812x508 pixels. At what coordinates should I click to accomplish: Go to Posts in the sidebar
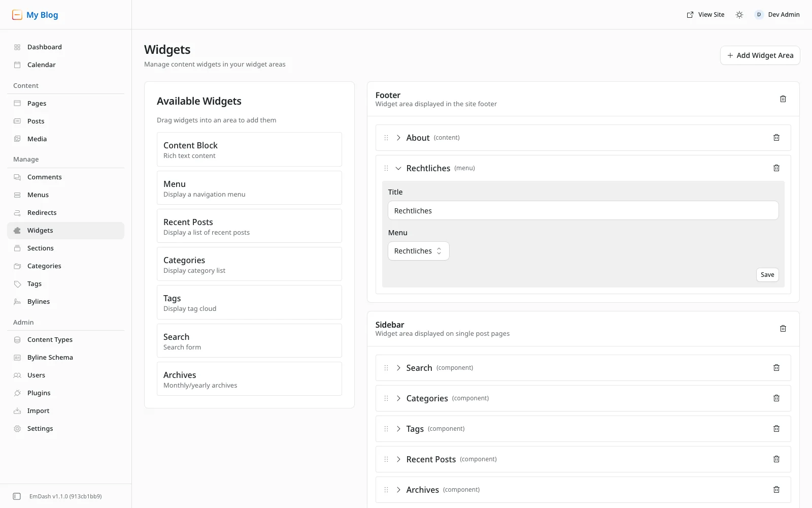pos(65,121)
